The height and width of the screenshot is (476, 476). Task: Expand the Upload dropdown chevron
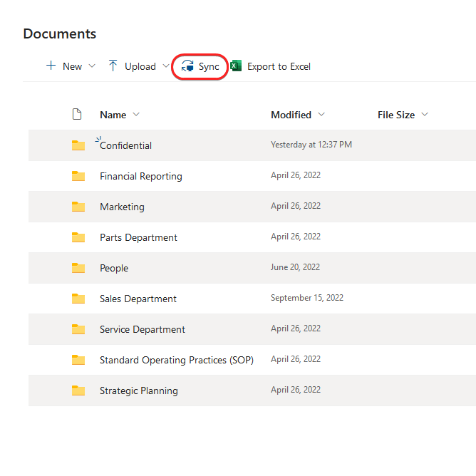166,66
